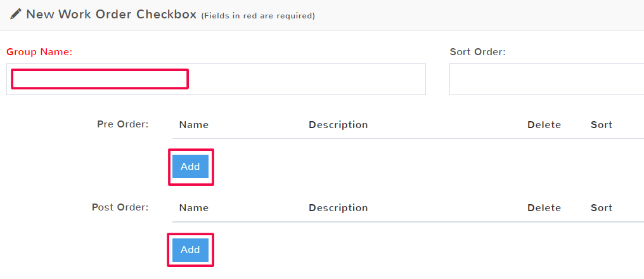Click the Pre Order label
Viewport: 644px width, 279px height.
122,124
